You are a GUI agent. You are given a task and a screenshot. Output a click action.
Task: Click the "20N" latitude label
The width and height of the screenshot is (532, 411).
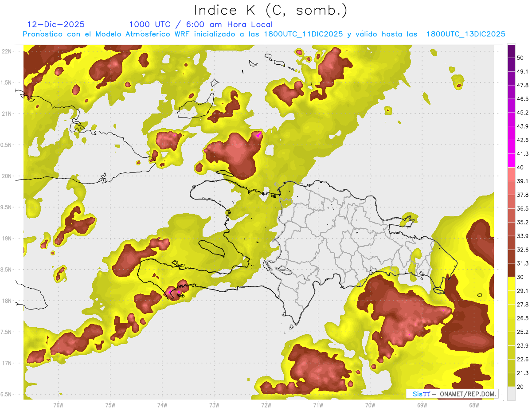click(8, 176)
